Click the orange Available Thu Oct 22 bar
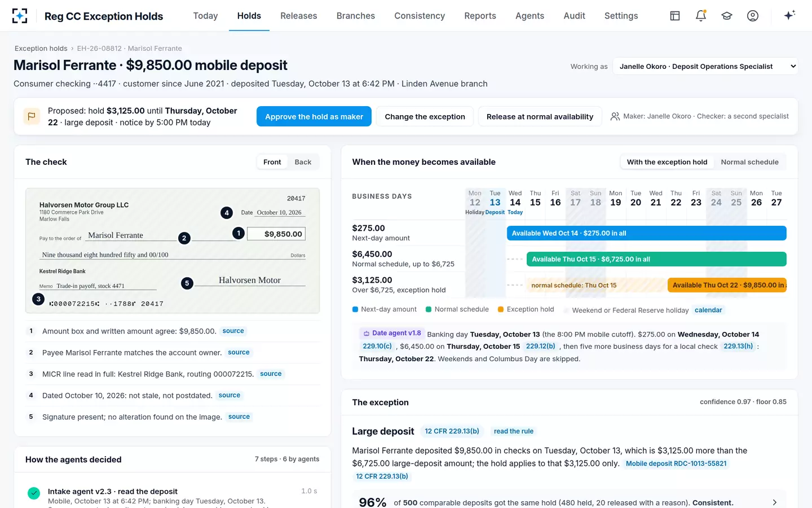 tap(727, 285)
